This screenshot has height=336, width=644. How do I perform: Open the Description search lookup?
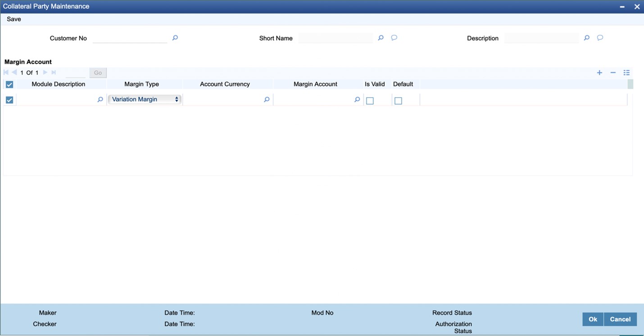pos(586,38)
